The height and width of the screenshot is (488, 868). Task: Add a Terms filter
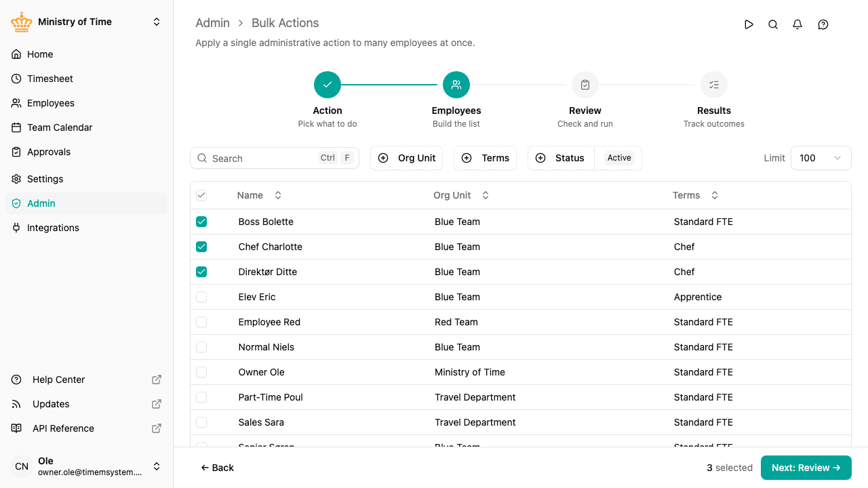pyautogui.click(x=486, y=158)
